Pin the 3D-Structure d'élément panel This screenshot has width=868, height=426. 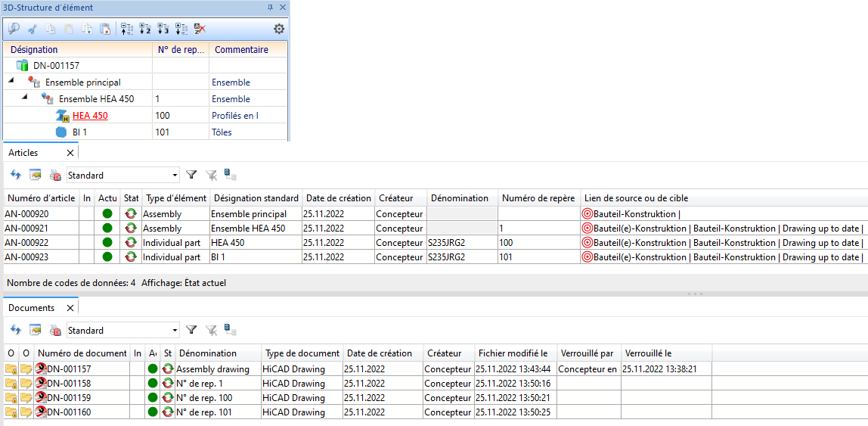pyautogui.click(x=271, y=7)
